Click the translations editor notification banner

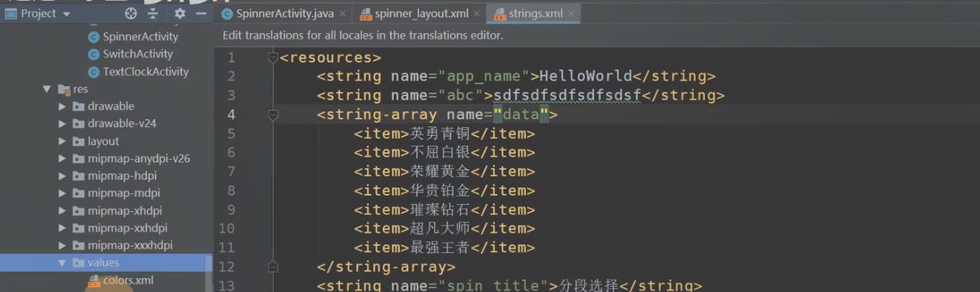coord(596,35)
